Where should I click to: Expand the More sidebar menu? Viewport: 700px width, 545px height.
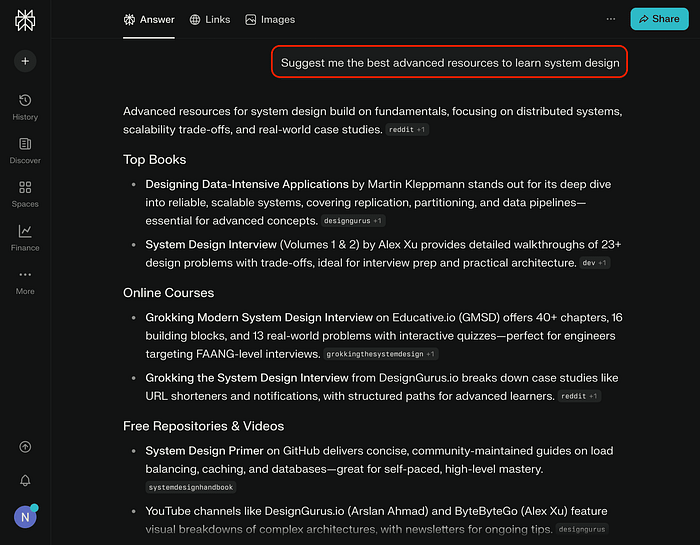[25, 280]
